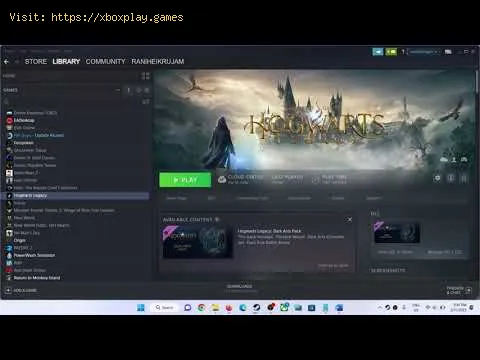Open Xbox app from the taskbar

tap(284, 307)
